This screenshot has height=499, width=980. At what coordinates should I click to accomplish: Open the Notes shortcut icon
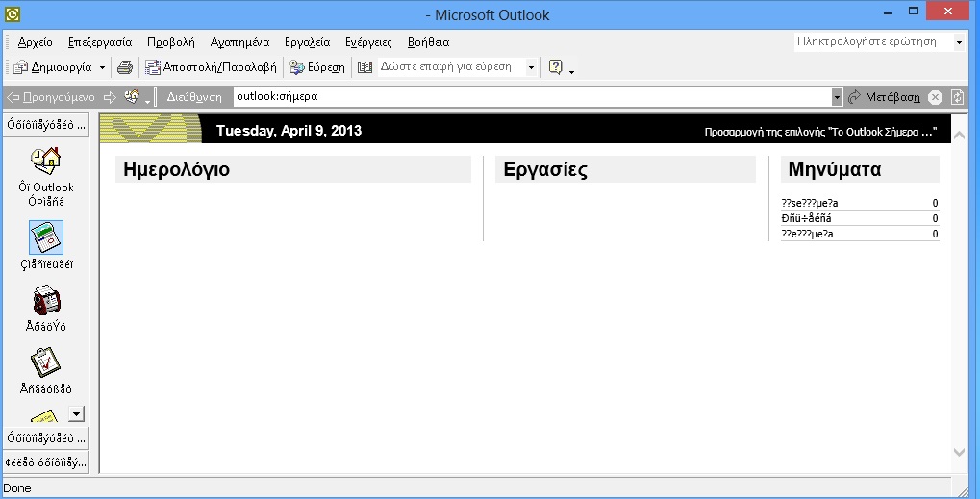tap(44, 416)
